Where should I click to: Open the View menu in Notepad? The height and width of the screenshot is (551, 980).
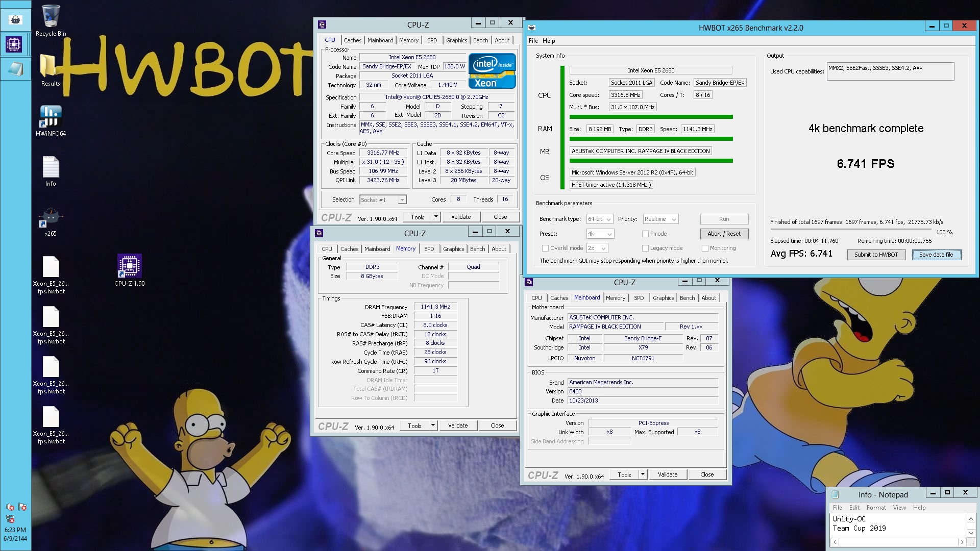tap(899, 508)
